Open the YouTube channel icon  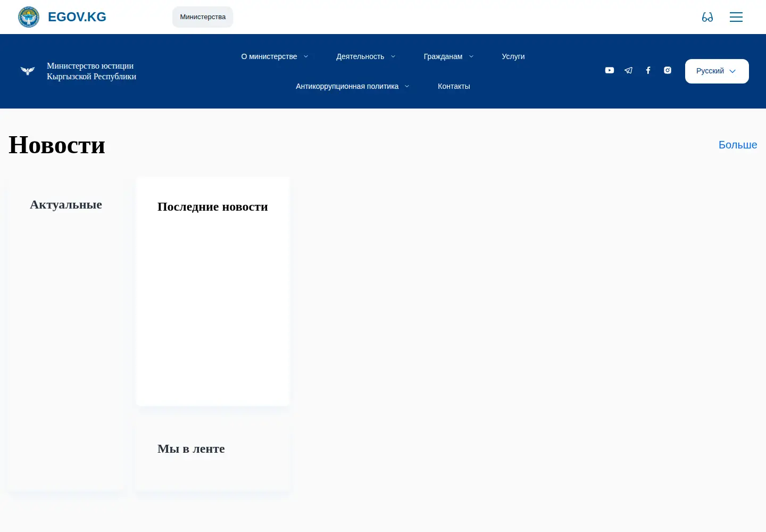[x=610, y=70]
